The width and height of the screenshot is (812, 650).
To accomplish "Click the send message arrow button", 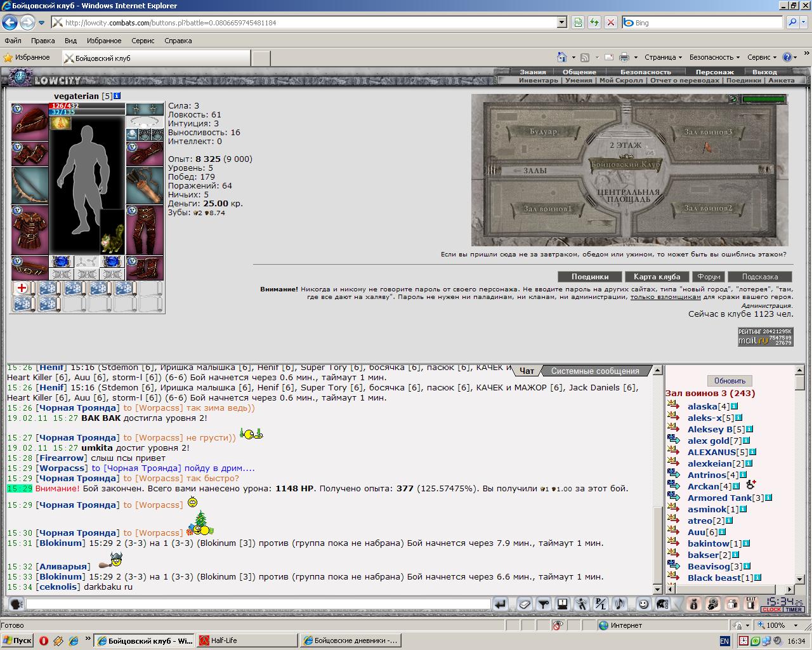I will [x=501, y=604].
